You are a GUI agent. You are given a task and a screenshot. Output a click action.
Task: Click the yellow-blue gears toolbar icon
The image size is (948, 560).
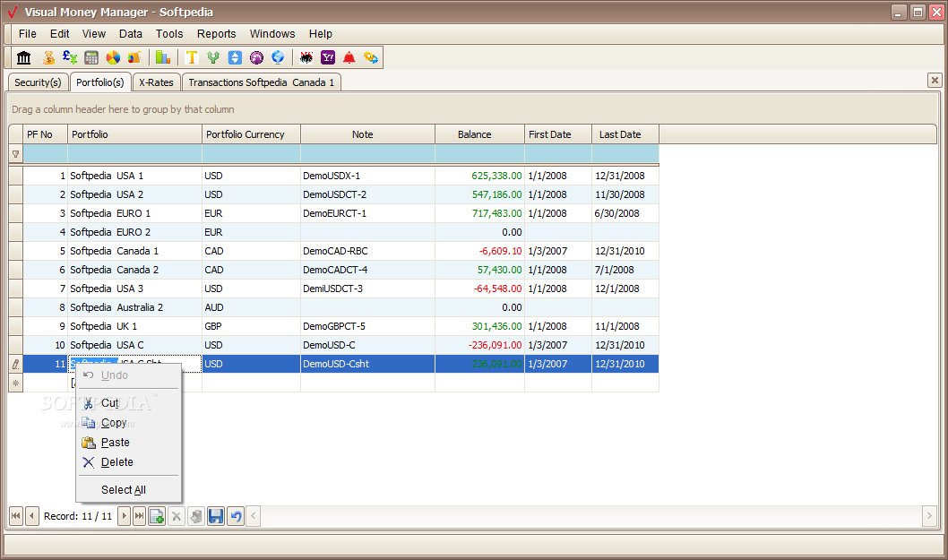(x=371, y=57)
